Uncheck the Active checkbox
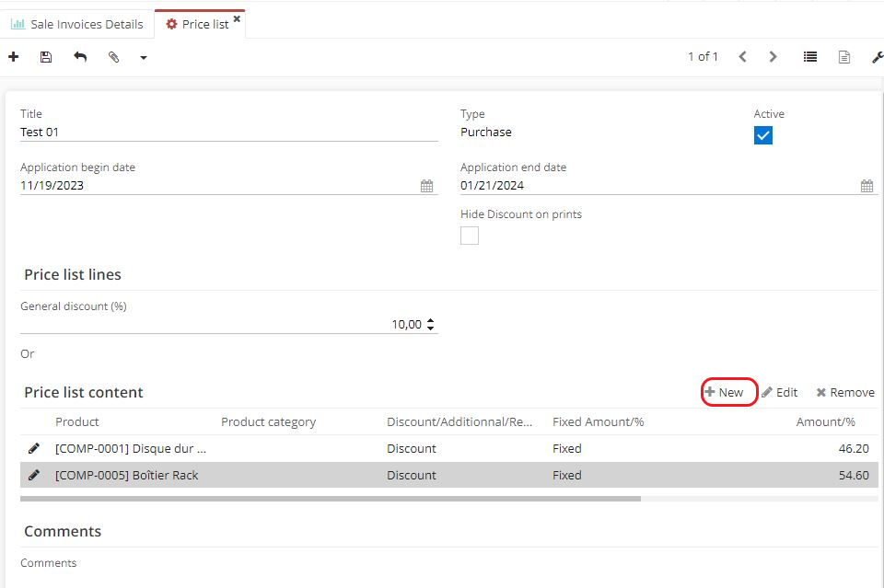The image size is (884, 588). [763, 135]
